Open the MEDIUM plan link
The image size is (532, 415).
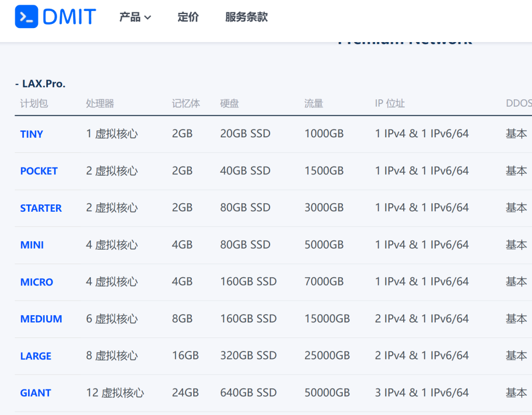coord(41,319)
